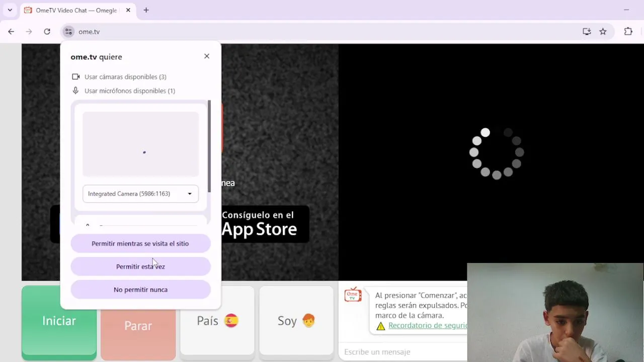This screenshot has width=644, height=362.
Task: Open the Extensions puzzle icon
Action: (628, 32)
